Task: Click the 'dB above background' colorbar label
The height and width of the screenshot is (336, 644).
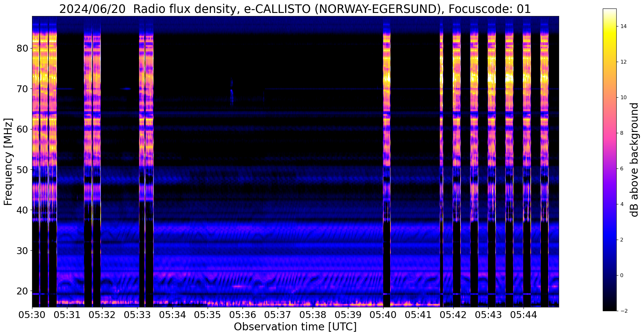Action: click(x=635, y=160)
